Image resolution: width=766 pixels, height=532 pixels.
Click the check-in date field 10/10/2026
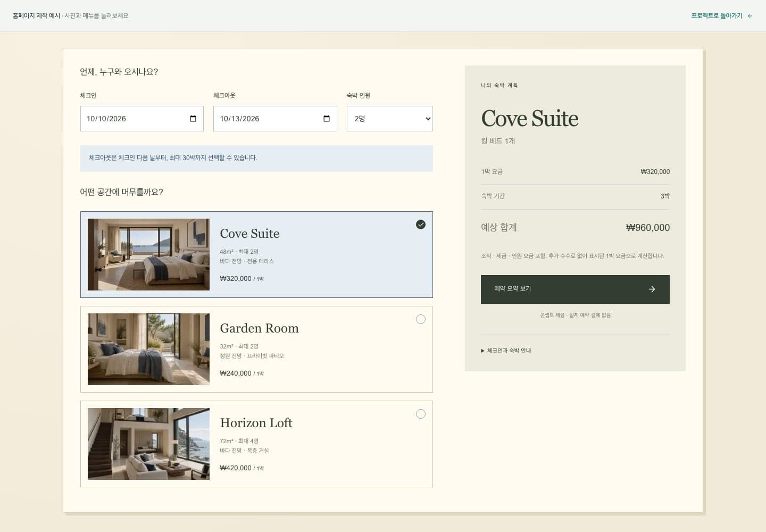(x=142, y=119)
